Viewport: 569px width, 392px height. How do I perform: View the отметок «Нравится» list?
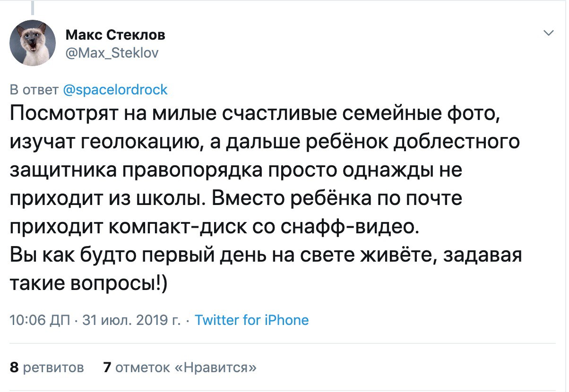[x=186, y=367]
